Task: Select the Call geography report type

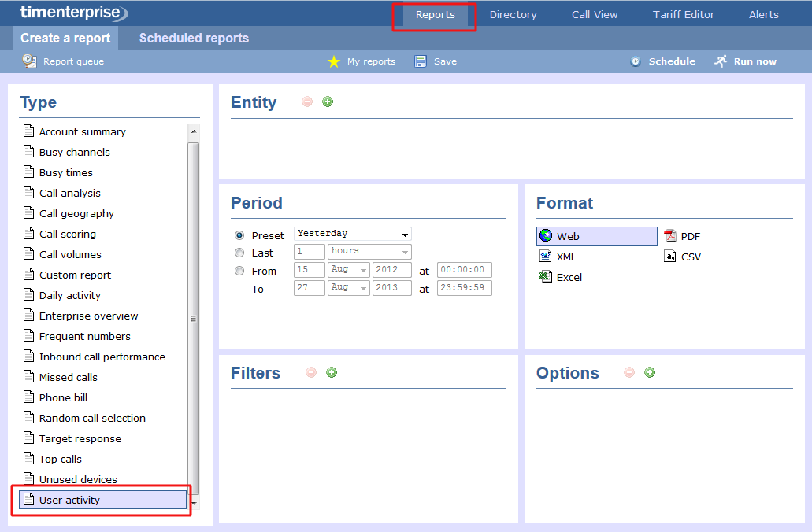Action: pos(76,213)
